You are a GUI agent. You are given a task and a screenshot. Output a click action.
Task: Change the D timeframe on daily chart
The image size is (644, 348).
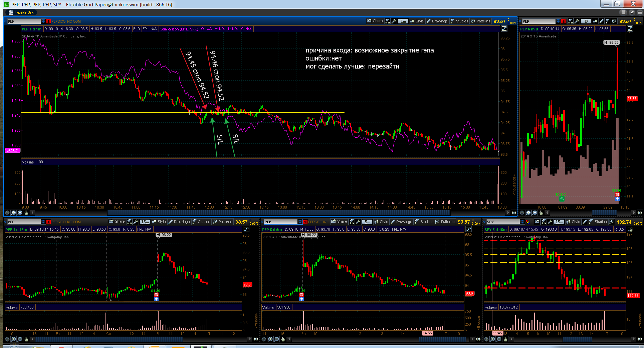(586, 21)
